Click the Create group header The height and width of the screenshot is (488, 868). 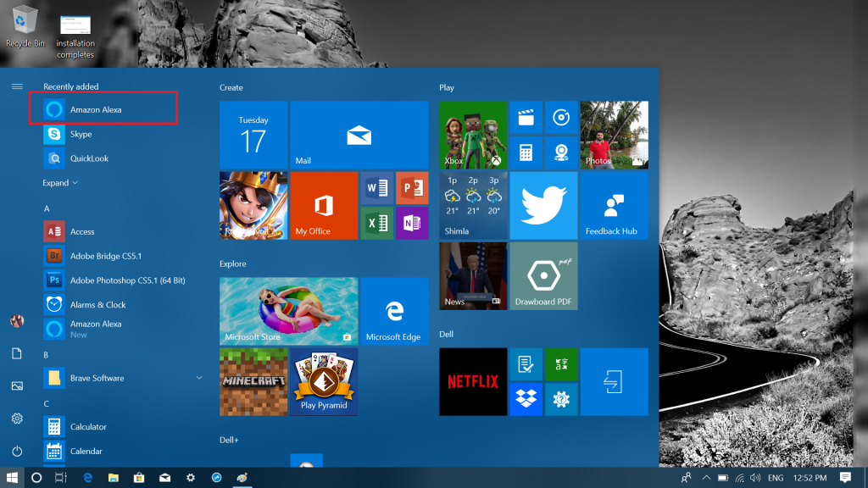[231, 87]
